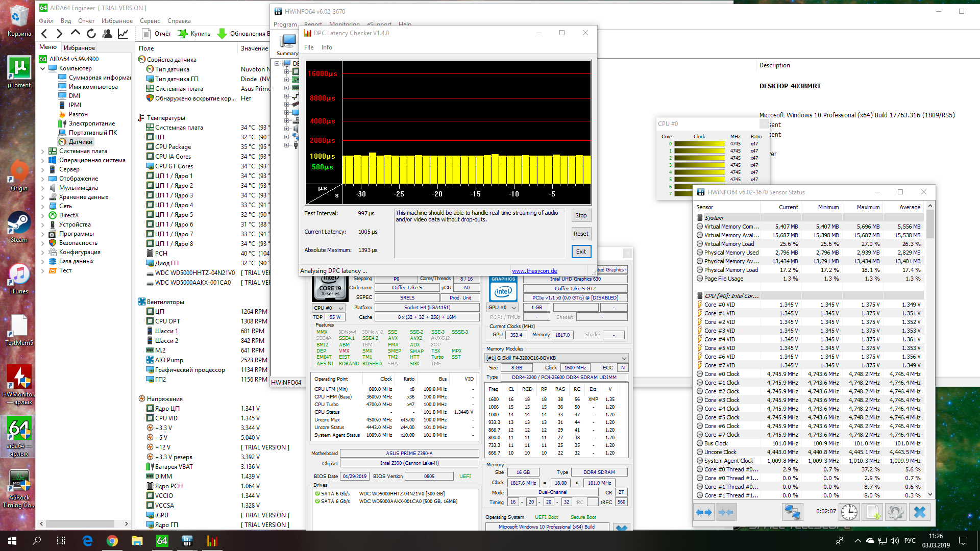Open the www.thesycon.de link

tap(534, 271)
